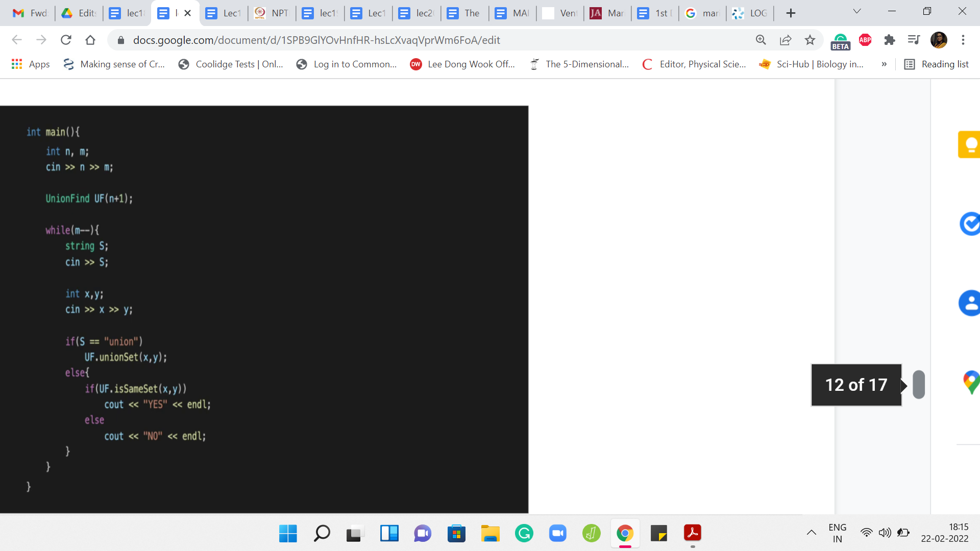
Task: Show hidden system tray icons
Action: [x=811, y=533]
